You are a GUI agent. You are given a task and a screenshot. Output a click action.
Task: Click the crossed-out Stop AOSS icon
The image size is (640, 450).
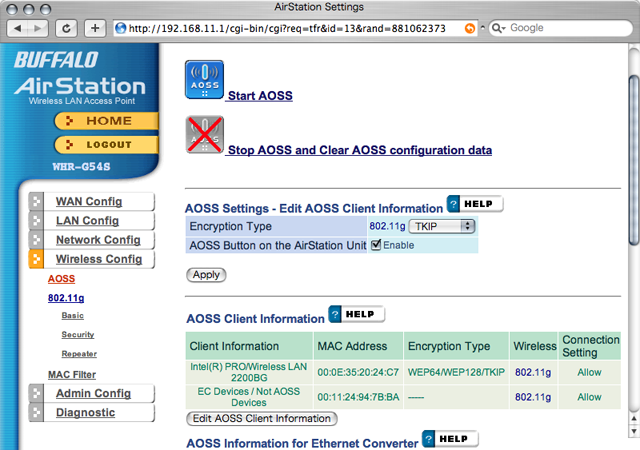point(204,135)
